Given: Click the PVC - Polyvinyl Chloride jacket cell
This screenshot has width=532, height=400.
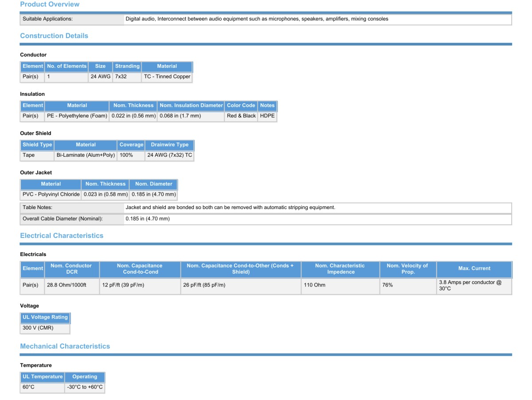Looking at the screenshot, I should (51, 194).
